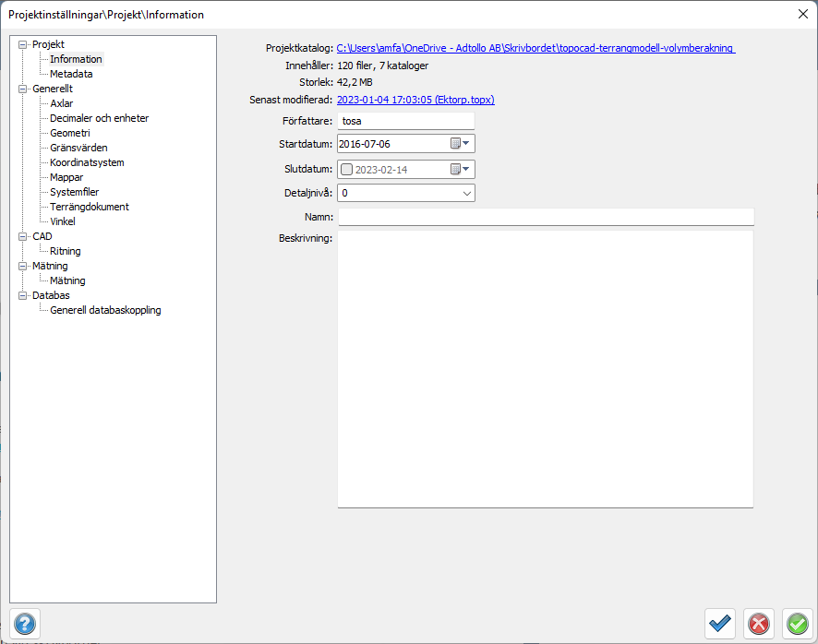This screenshot has width=818, height=644.
Task: Collapse the CAD tree node
Action: pyautogui.click(x=23, y=236)
